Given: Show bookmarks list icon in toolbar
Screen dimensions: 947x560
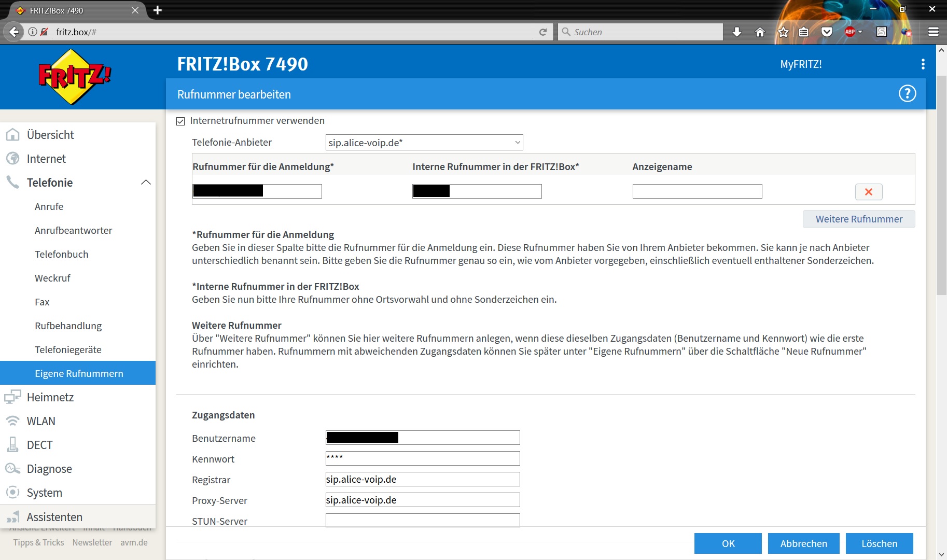Looking at the screenshot, I should (803, 32).
